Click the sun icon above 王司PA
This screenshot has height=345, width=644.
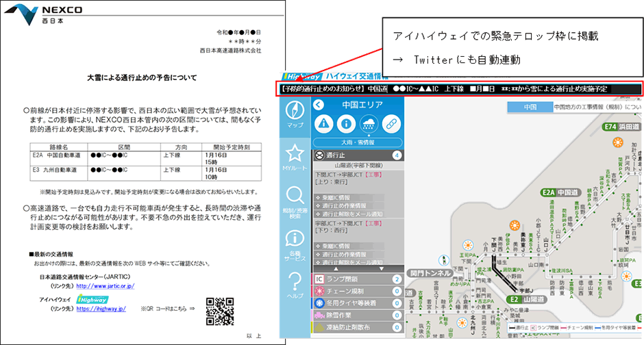467,245
